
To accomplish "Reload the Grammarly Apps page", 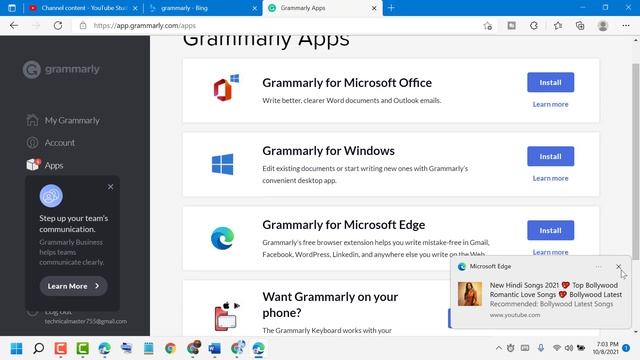I will (x=58, y=25).
